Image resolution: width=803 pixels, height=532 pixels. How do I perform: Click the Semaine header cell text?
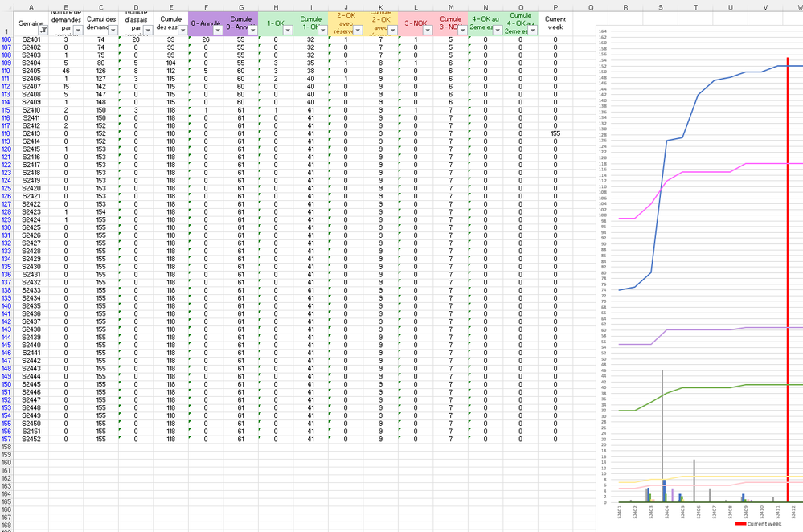31,23
